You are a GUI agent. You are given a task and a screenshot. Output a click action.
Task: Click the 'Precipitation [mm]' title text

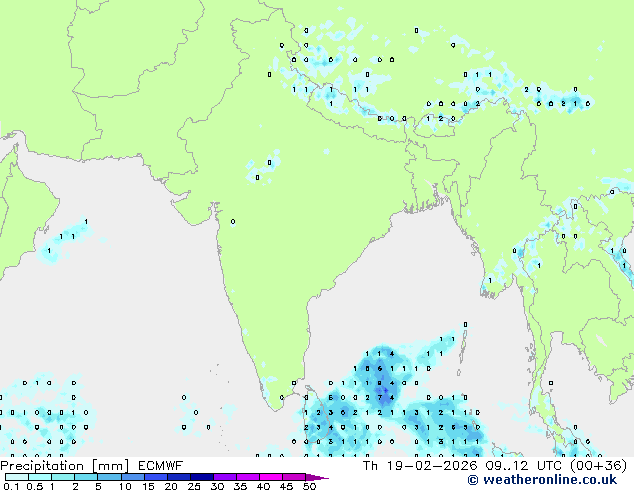[x=65, y=466]
